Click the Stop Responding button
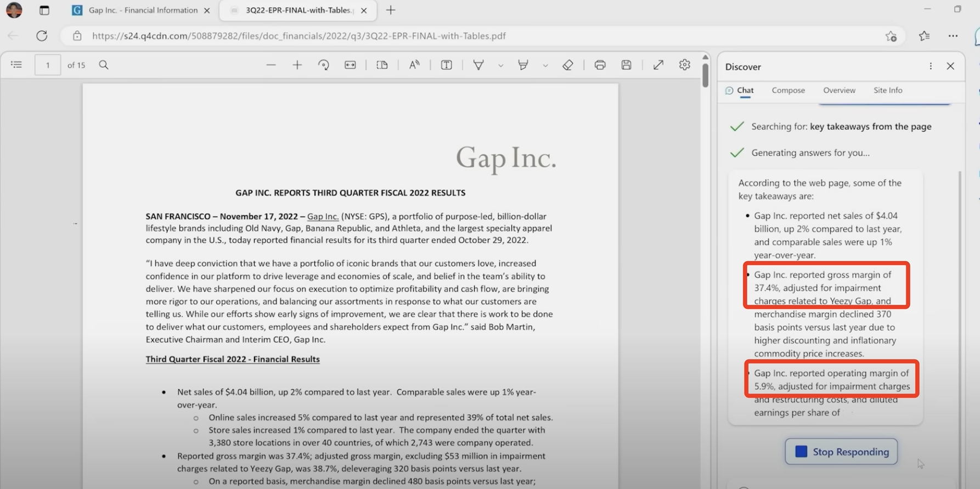The width and height of the screenshot is (980, 489). [x=841, y=452]
